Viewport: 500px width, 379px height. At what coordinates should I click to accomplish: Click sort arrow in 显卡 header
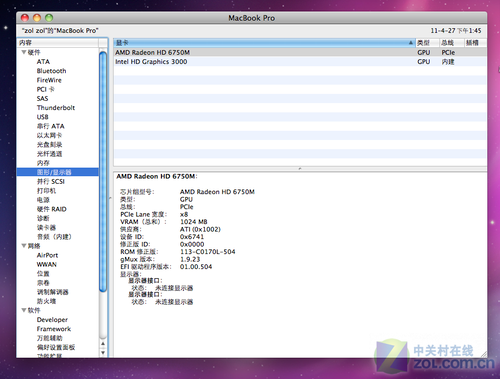(411, 43)
